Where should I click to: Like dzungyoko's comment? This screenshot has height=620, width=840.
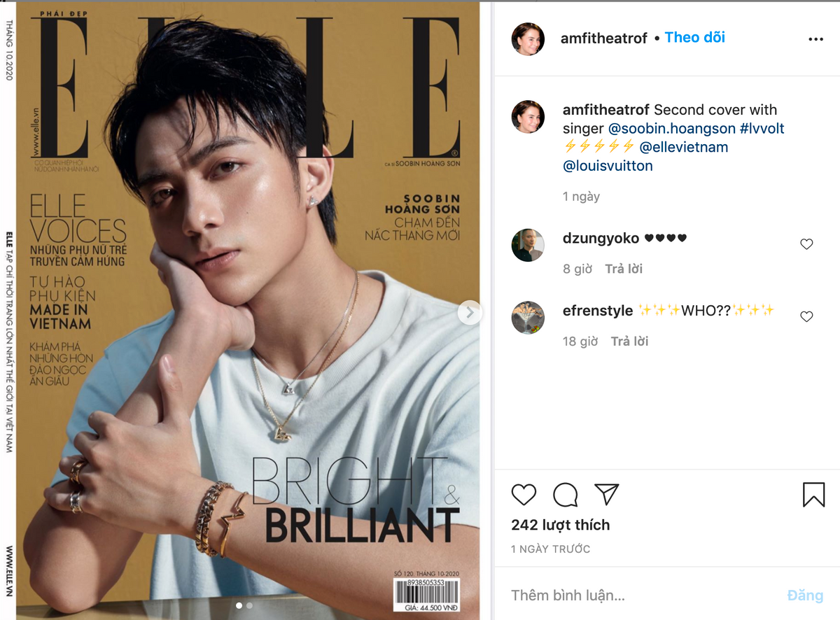point(806,244)
